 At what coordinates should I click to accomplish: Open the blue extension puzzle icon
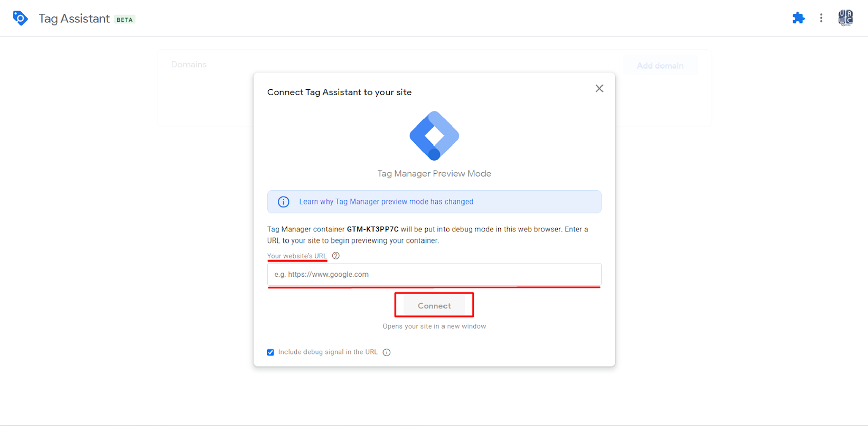(x=798, y=18)
